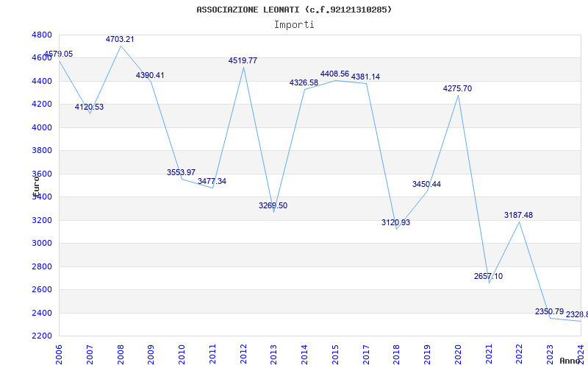
Task: Click x-axis year 2021
Action: 489,355
